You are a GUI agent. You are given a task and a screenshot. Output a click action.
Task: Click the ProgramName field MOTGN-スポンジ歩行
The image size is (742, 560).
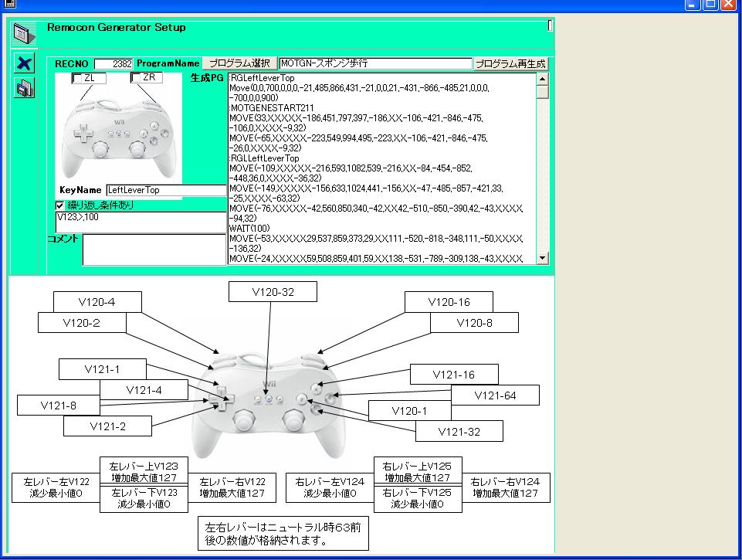click(x=376, y=63)
